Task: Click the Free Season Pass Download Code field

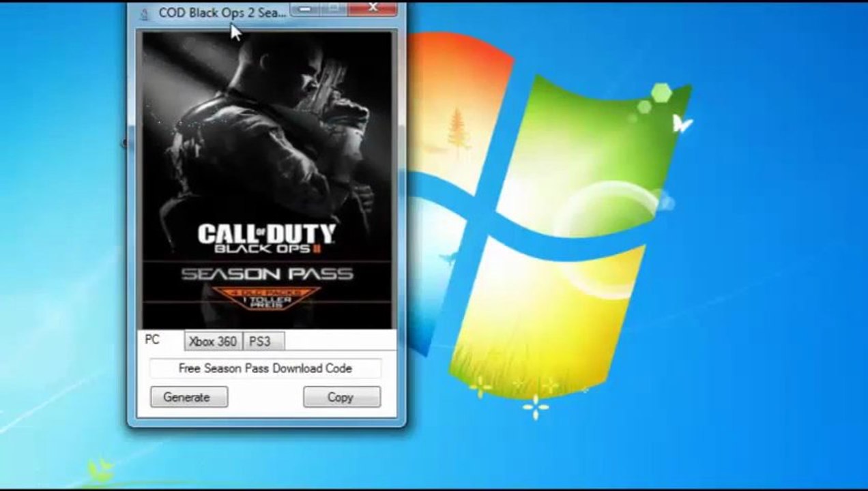Action: click(x=265, y=368)
